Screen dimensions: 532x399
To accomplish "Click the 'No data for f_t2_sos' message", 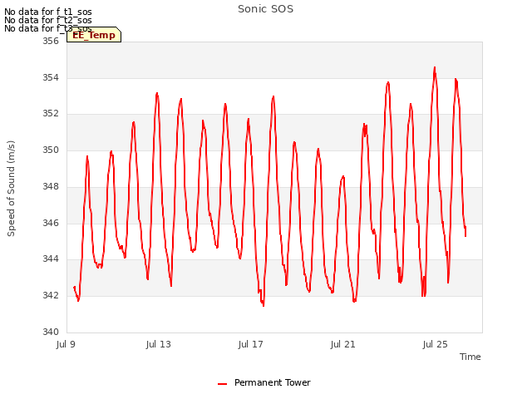I will 48,20.
